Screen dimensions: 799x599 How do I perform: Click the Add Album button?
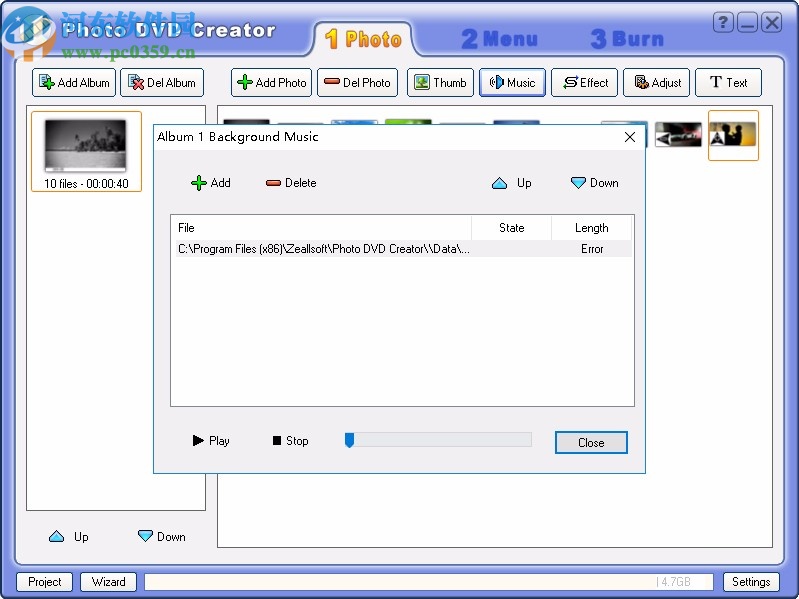click(74, 83)
